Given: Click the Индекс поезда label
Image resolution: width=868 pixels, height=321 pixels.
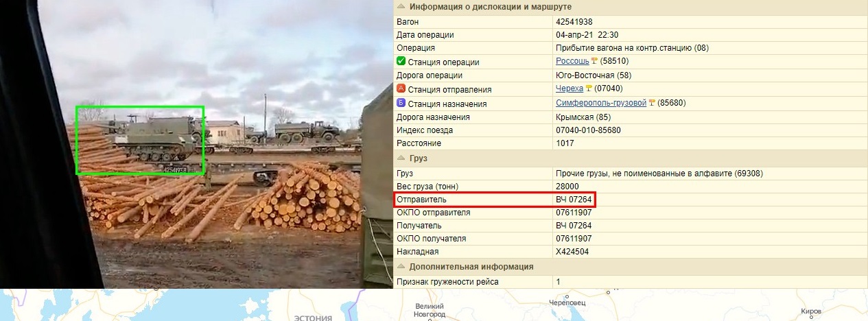Looking at the screenshot, I should pyautogui.click(x=425, y=130).
